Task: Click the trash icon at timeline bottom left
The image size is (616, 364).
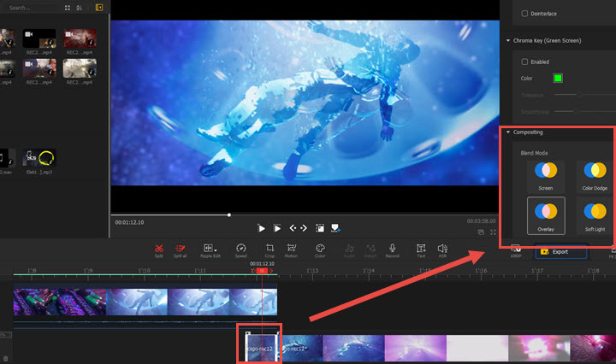Action: [5, 359]
